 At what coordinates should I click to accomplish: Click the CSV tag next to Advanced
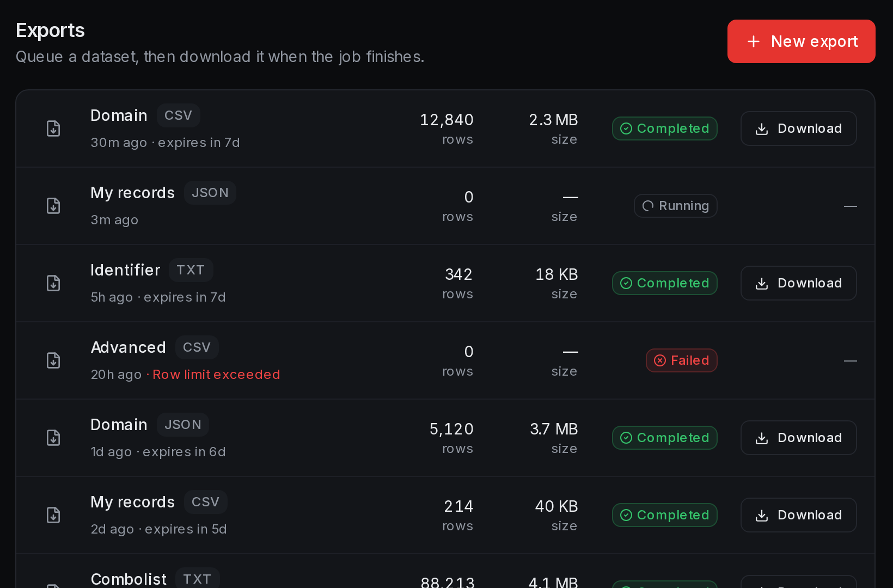coord(197,347)
